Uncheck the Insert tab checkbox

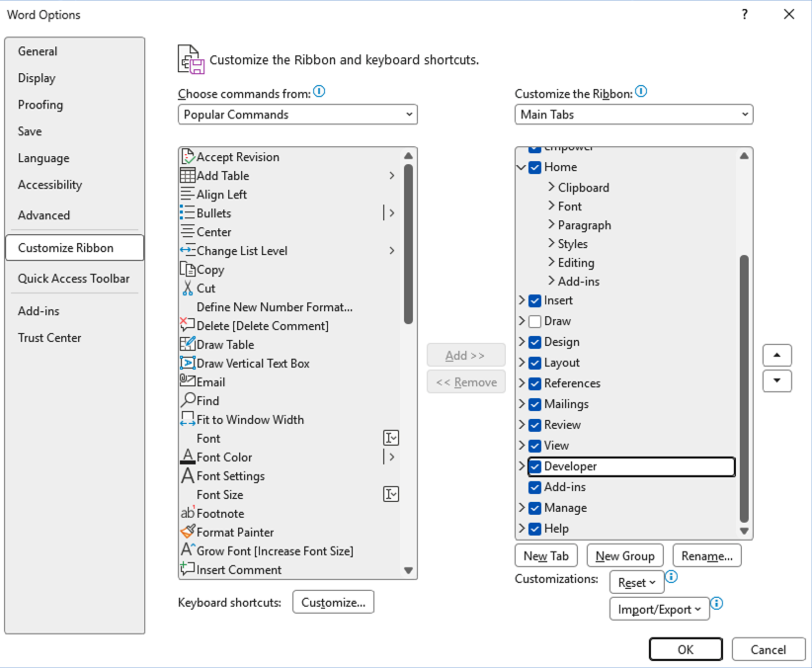[x=535, y=300]
